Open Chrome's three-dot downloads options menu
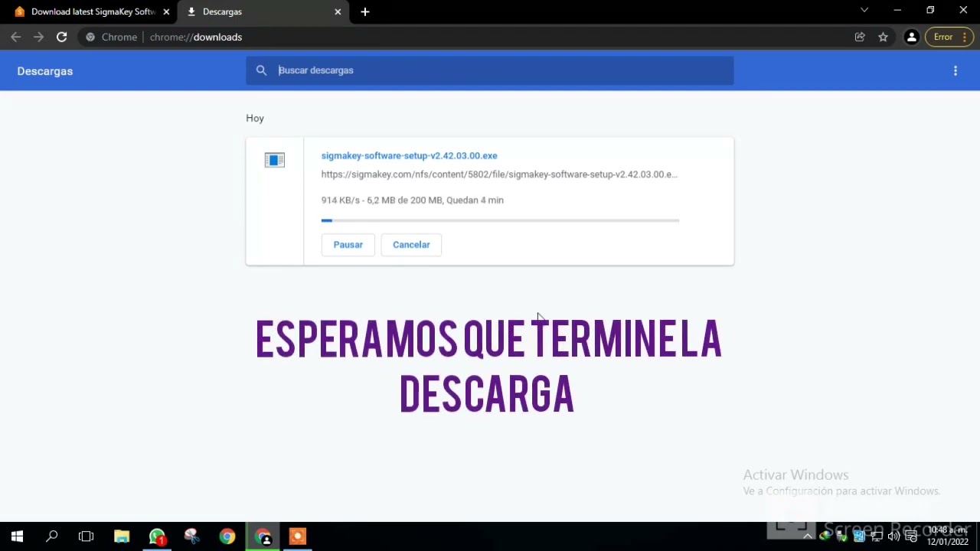 955,70
